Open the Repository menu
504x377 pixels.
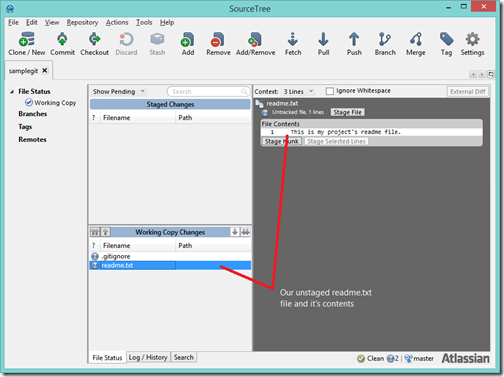[82, 22]
